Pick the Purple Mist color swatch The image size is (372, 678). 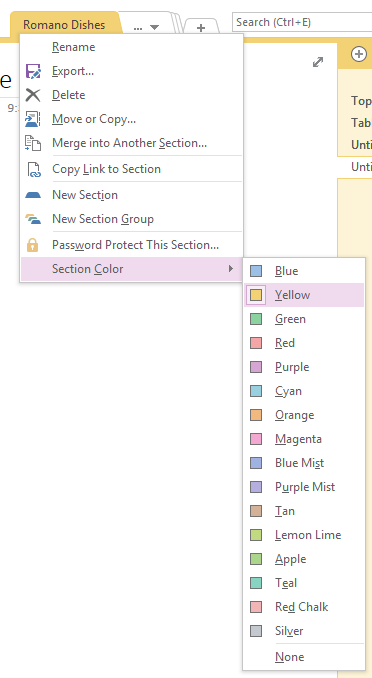[256, 487]
